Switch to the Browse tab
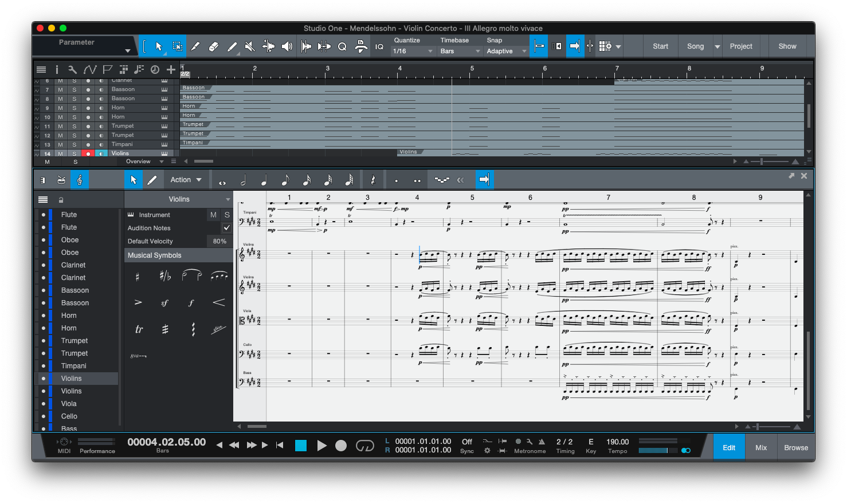This screenshot has height=504, width=847. pyautogui.click(x=796, y=448)
